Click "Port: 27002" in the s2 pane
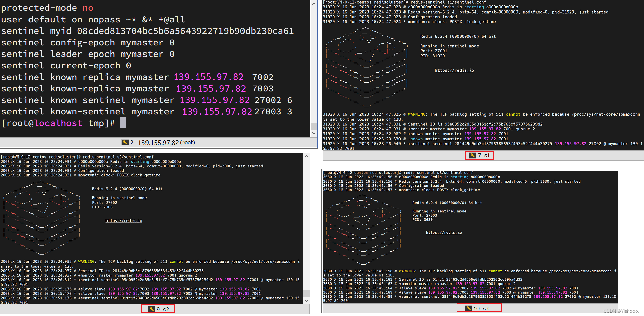The image size is (644, 316). click(104, 203)
